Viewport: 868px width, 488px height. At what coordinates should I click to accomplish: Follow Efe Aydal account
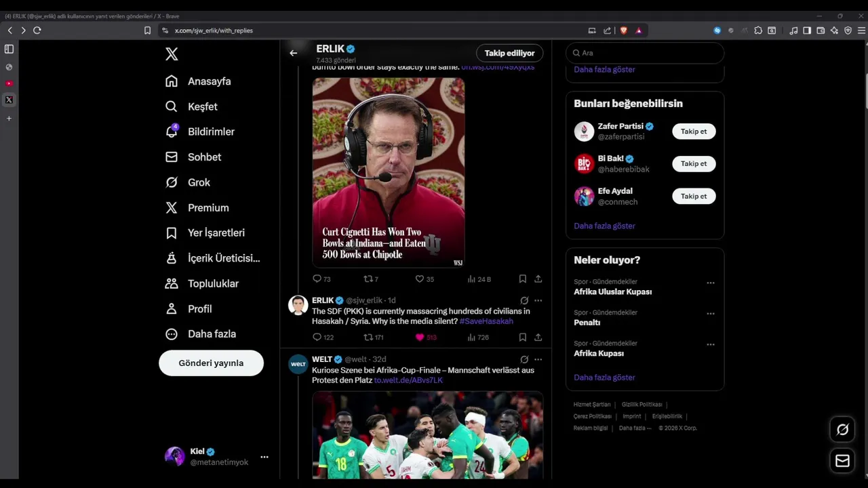pyautogui.click(x=694, y=196)
